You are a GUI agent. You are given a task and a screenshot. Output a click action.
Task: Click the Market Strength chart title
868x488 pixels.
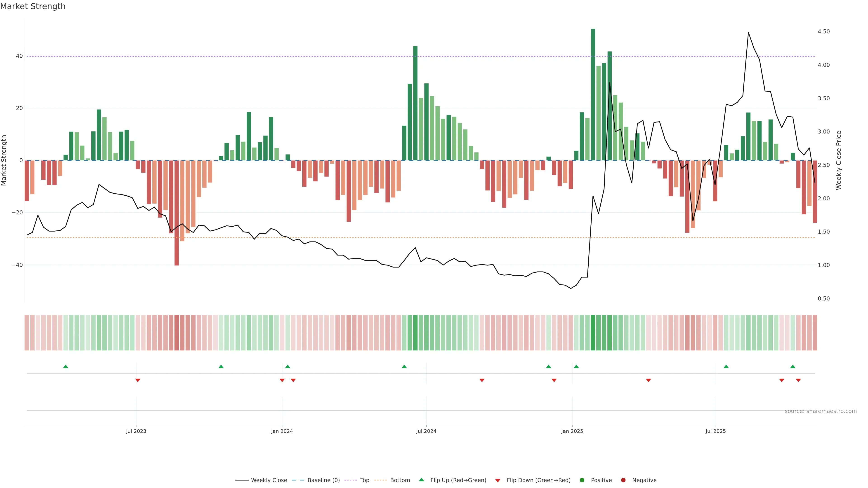click(x=33, y=6)
